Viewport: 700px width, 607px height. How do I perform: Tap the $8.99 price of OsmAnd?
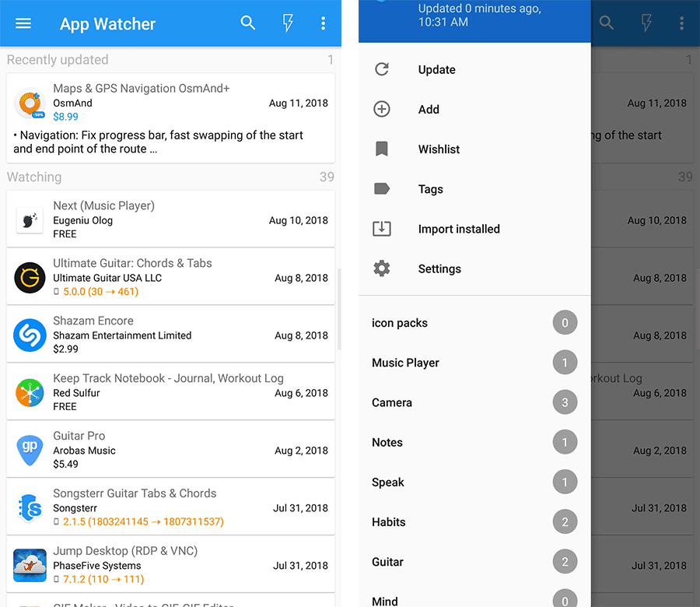65,117
